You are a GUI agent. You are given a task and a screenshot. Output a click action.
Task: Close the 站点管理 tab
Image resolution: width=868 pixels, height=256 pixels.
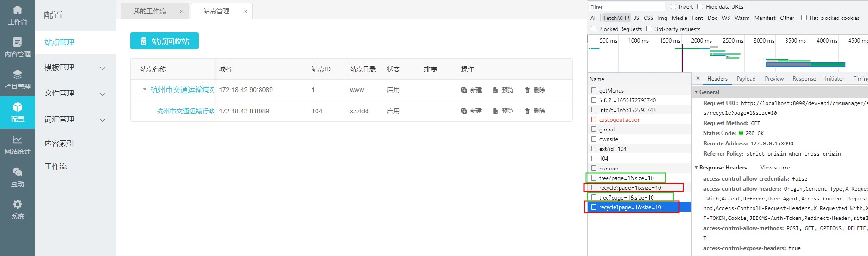pyautogui.click(x=245, y=12)
